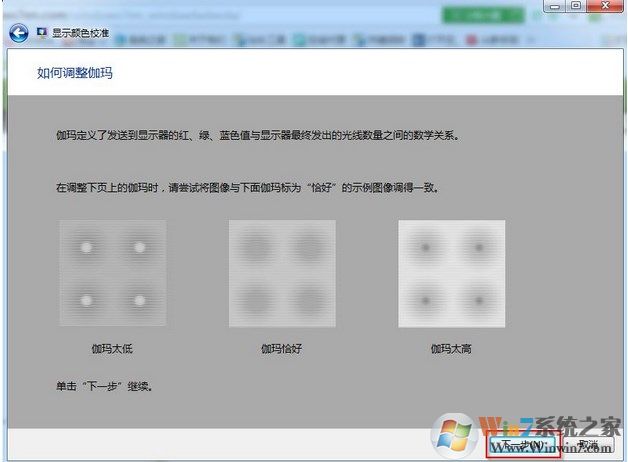
Task: Click the paragraph starting 在调整下页上的伽玛时
Action: pyautogui.click(x=248, y=187)
